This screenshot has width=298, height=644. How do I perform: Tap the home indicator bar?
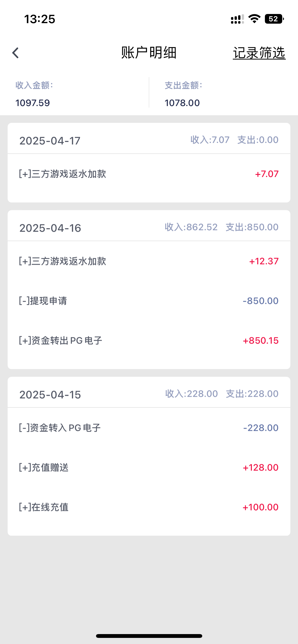coord(149,636)
